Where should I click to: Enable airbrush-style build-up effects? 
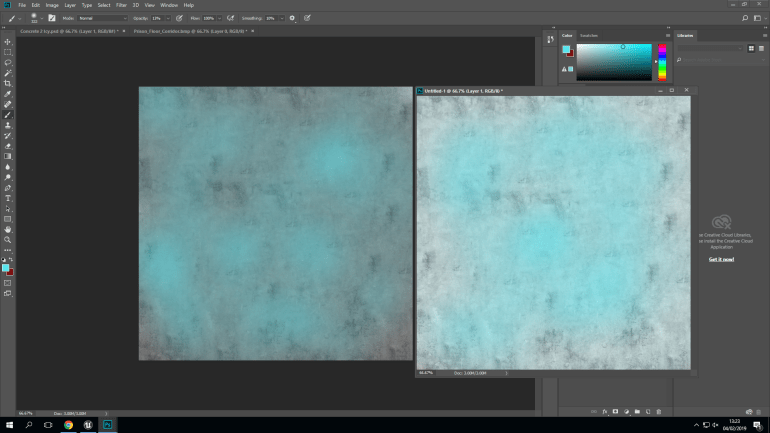[x=230, y=18]
